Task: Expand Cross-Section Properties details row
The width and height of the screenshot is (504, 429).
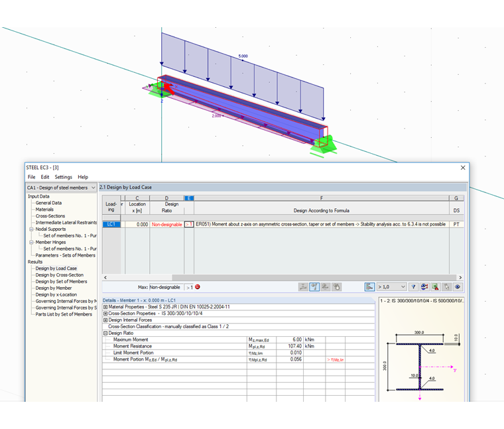Action: (x=105, y=314)
